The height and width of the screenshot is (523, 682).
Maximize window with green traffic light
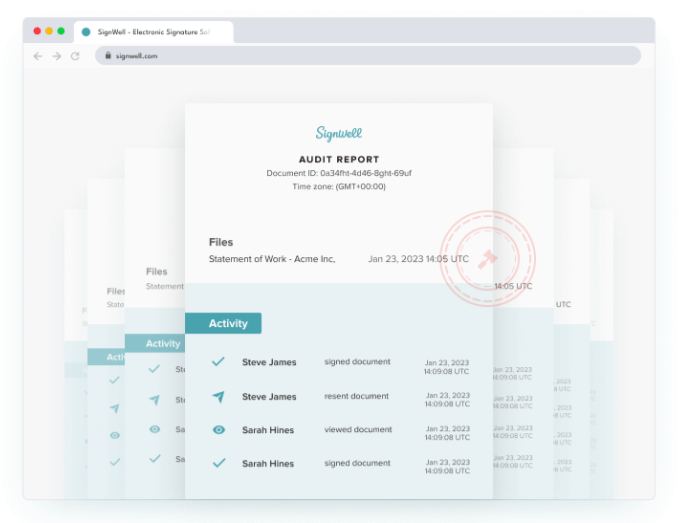[x=61, y=31]
